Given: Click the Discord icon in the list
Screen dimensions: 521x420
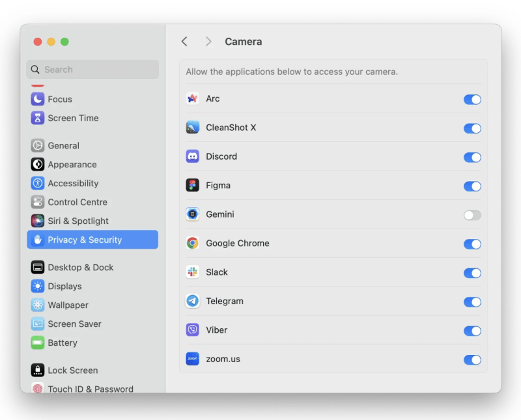Looking at the screenshot, I should pyautogui.click(x=192, y=157).
